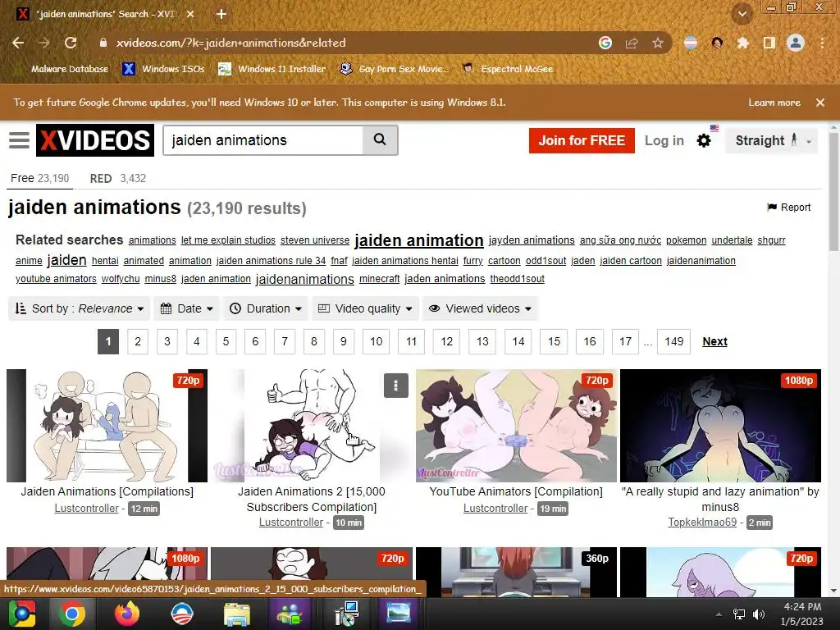Toggle the browser side panel icon
Viewport: 840px width, 630px height.
click(x=769, y=43)
